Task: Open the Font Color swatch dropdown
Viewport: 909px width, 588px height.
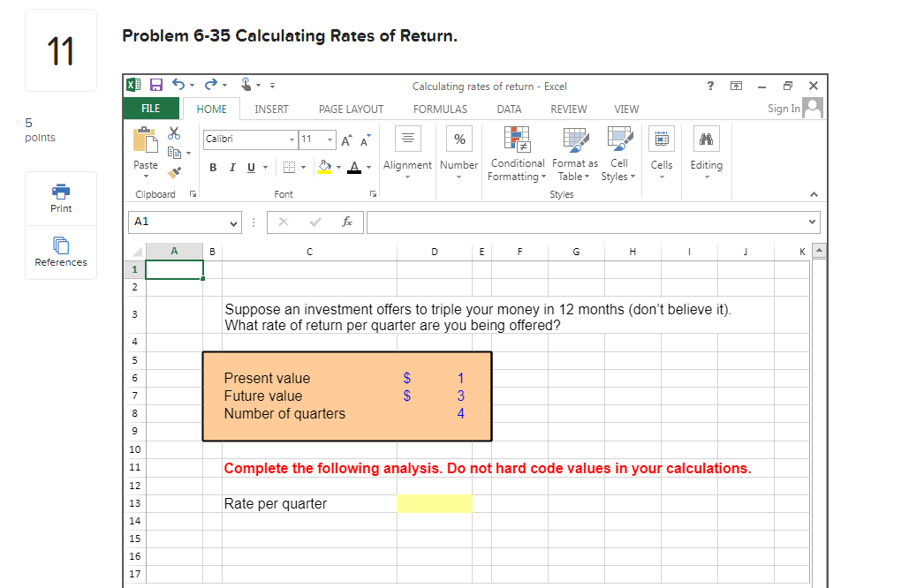Action: [x=367, y=166]
